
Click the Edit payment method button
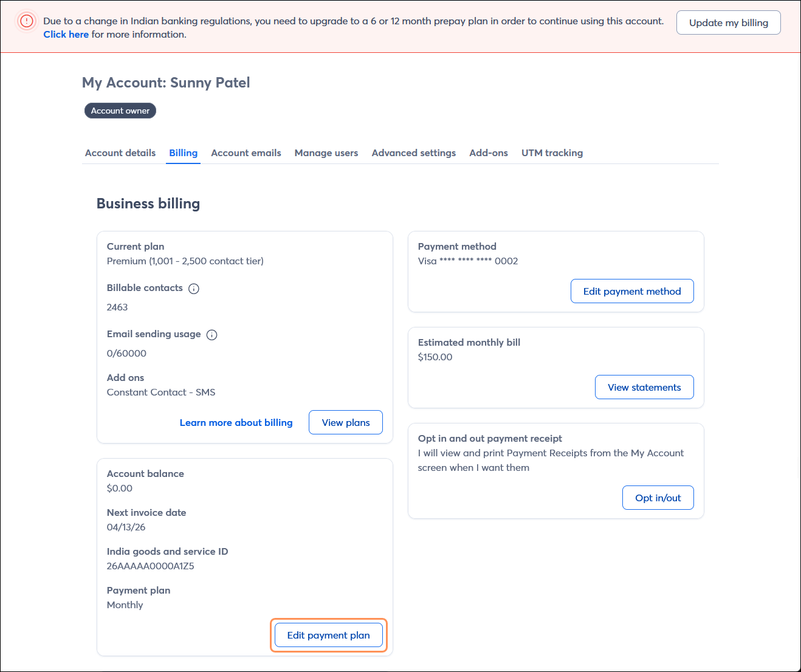pyautogui.click(x=632, y=291)
